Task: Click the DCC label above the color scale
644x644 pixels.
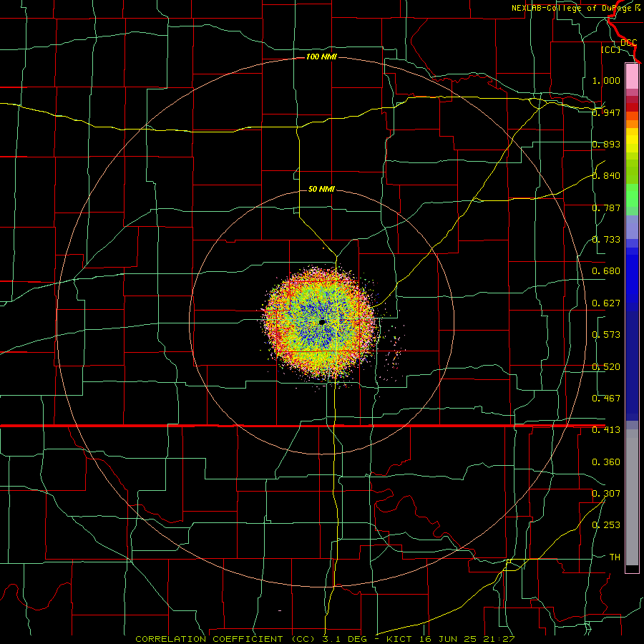Action: tap(629, 43)
